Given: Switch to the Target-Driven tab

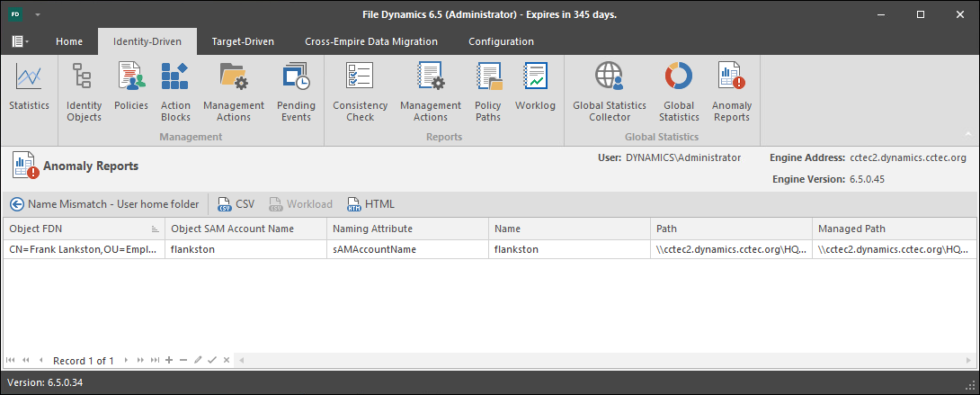Looking at the screenshot, I should (243, 41).
